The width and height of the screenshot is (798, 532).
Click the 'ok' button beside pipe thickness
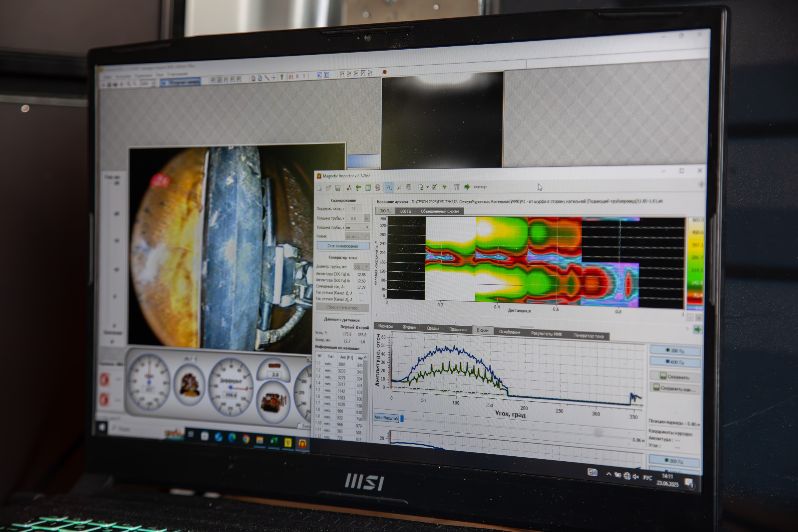[366, 218]
